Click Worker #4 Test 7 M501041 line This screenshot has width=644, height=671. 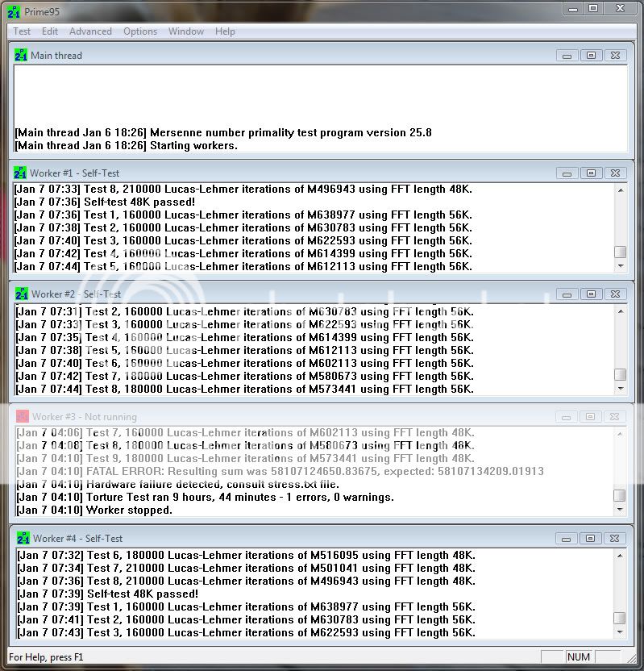[247, 569]
